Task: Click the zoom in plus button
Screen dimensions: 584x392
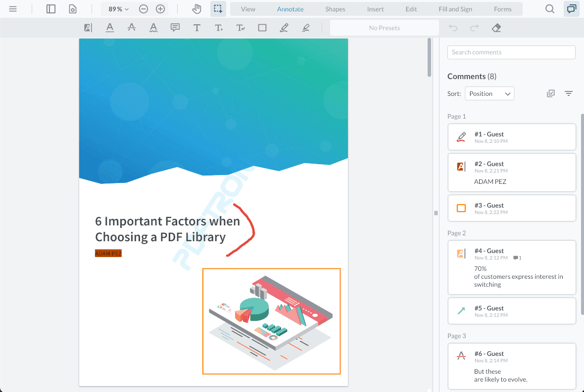Action: pyautogui.click(x=160, y=9)
